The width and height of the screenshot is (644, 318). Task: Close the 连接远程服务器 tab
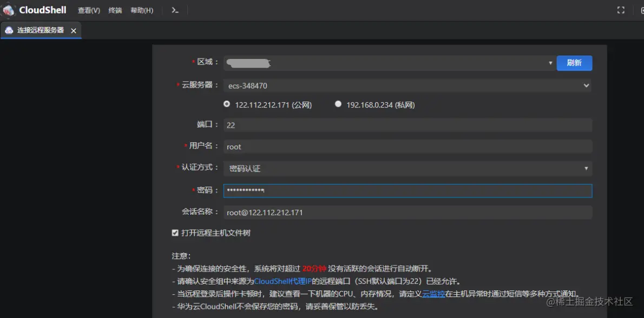tap(74, 31)
